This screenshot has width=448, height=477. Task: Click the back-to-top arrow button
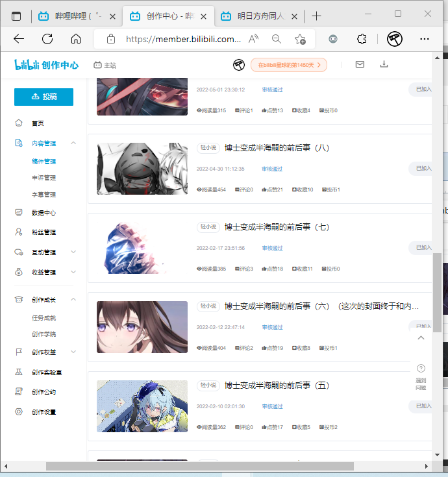[x=421, y=338]
